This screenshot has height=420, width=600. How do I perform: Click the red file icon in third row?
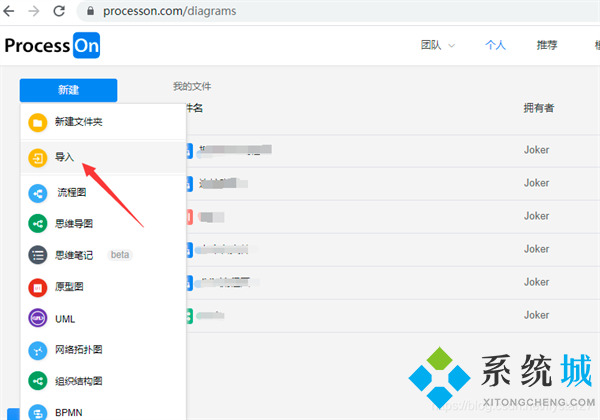click(189, 217)
